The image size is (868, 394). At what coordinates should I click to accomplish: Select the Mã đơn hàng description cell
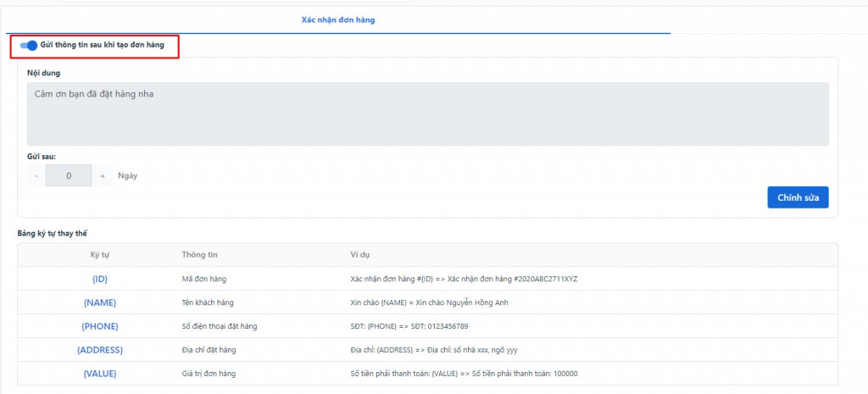tap(203, 279)
